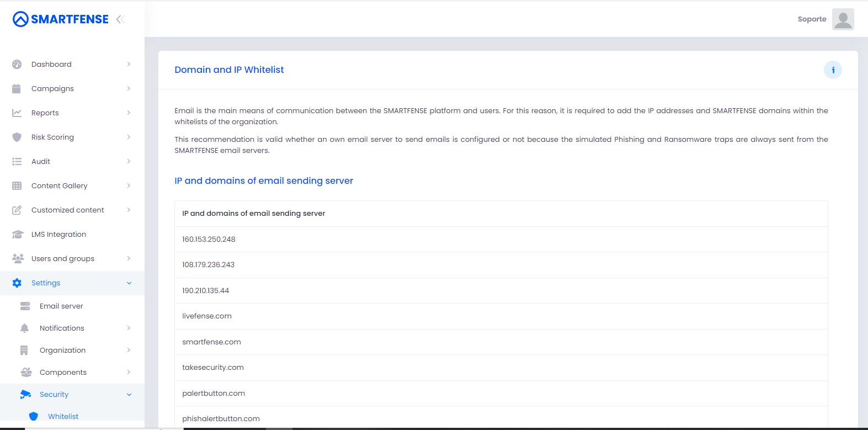
Task: Click the Users and groups people icon
Action: [x=18, y=258]
